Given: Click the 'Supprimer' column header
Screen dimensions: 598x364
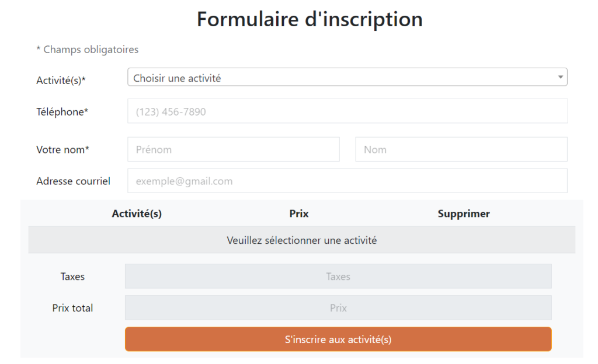Looking at the screenshot, I should click(464, 213).
